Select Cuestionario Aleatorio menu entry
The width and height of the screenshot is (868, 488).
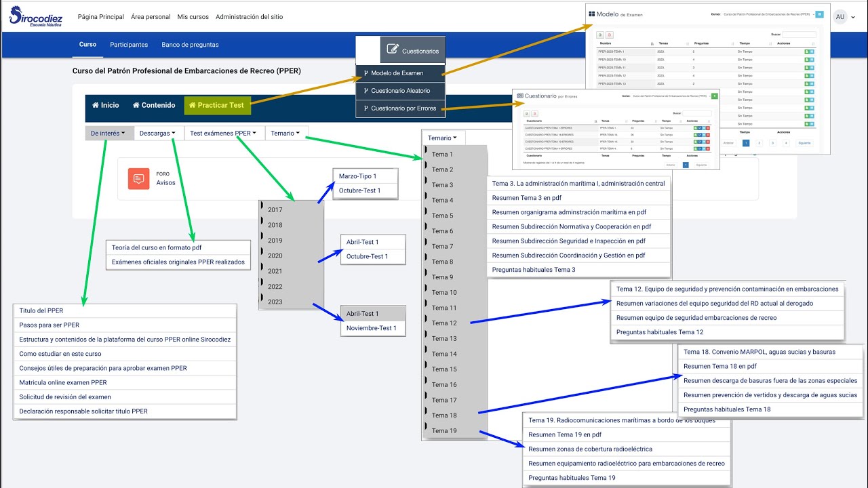click(x=400, y=91)
